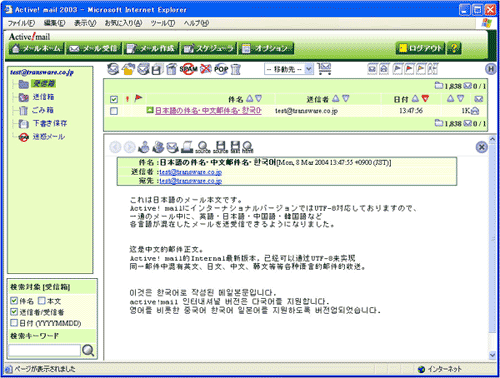Click the open yellow folder toolbar icon
Screen dimensions: 500x378
(128, 69)
